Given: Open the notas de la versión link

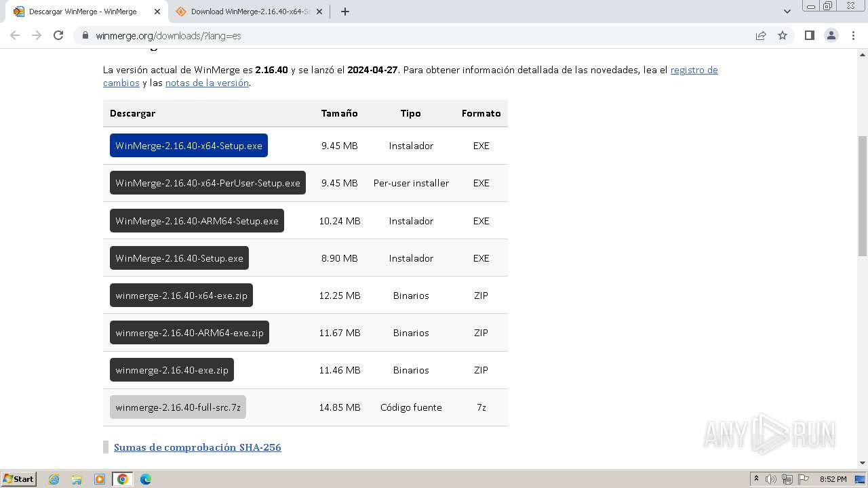Looking at the screenshot, I should [x=207, y=83].
